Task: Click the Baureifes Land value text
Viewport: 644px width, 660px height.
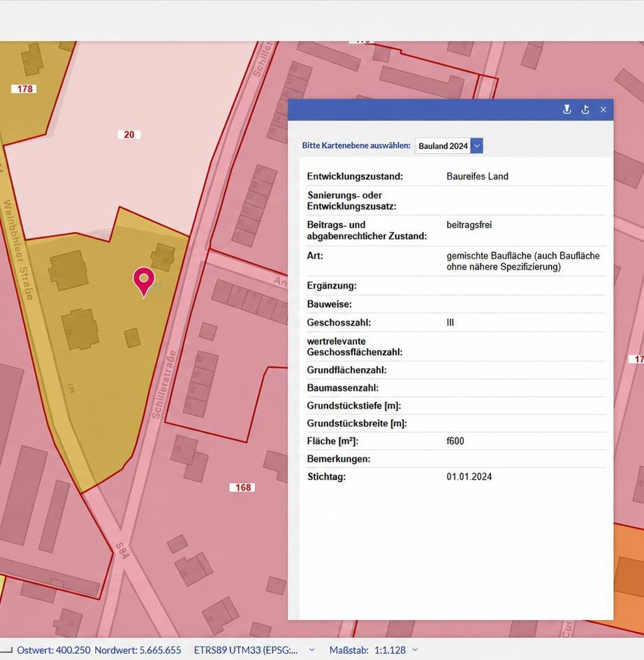Action: (477, 177)
